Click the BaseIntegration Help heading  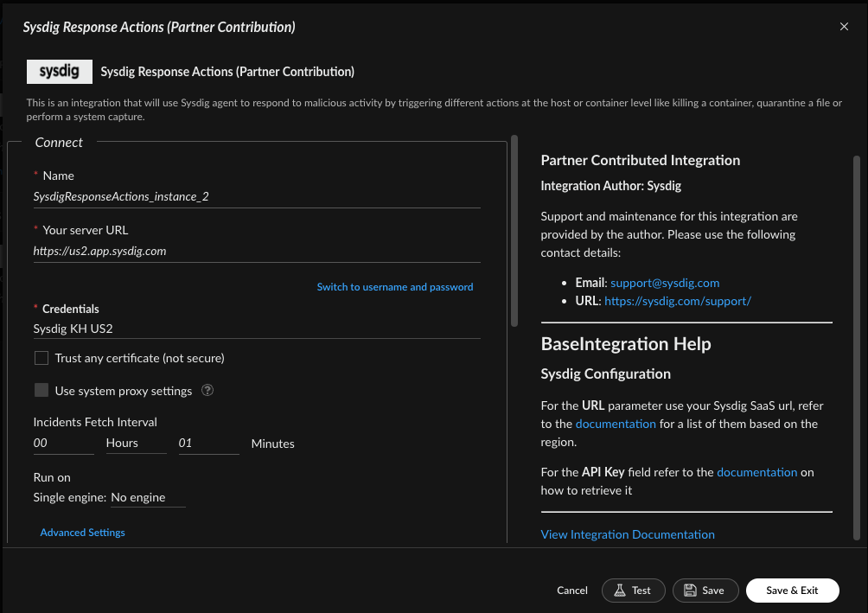point(626,344)
